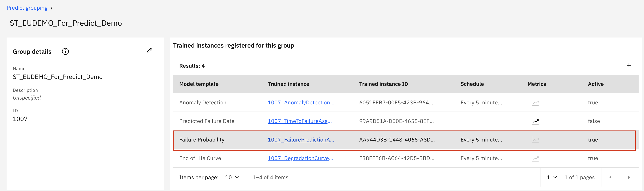The width and height of the screenshot is (644, 191).
Task: Go to previous page arrow
Action: pos(610,177)
